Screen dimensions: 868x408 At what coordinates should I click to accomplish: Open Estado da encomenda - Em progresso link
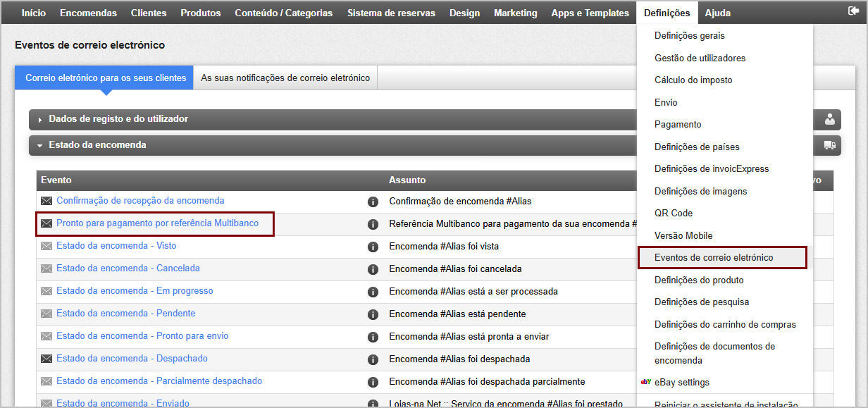(x=135, y=291)
